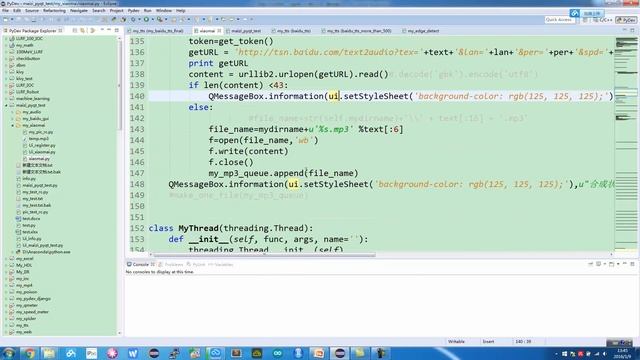Click the editor horizontal scrollbar
The image size is (640, 360).
pos(264,255)
